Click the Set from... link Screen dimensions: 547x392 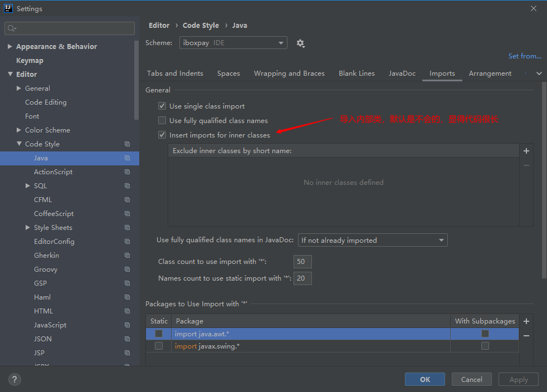coord(524,56)
